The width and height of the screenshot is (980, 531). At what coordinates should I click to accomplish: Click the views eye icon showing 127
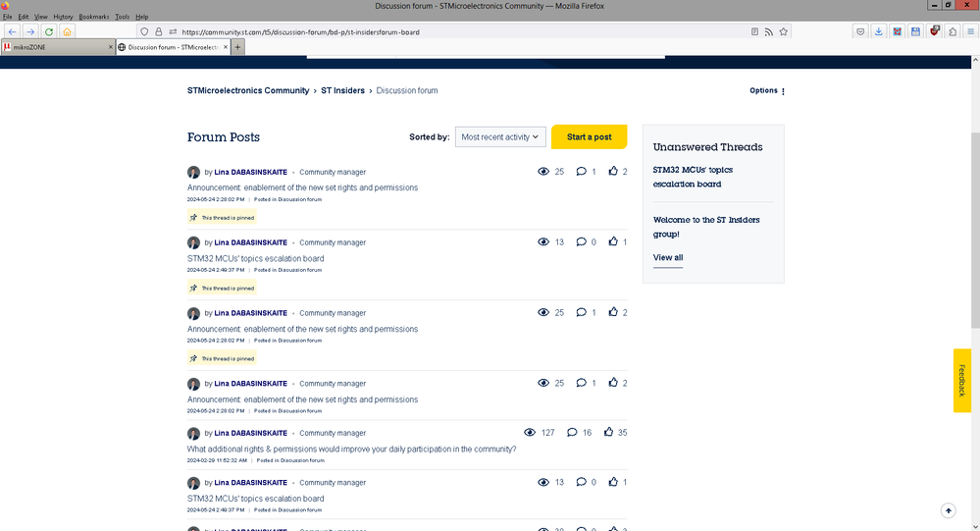coord(530,432)
